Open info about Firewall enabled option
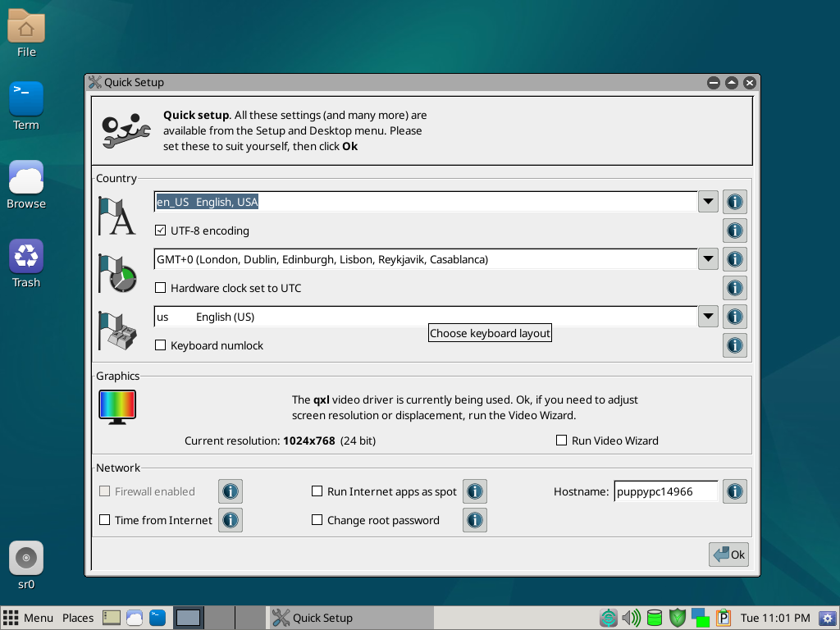Image resolution: width=840 pixels, height=630 pixels. 231,491
